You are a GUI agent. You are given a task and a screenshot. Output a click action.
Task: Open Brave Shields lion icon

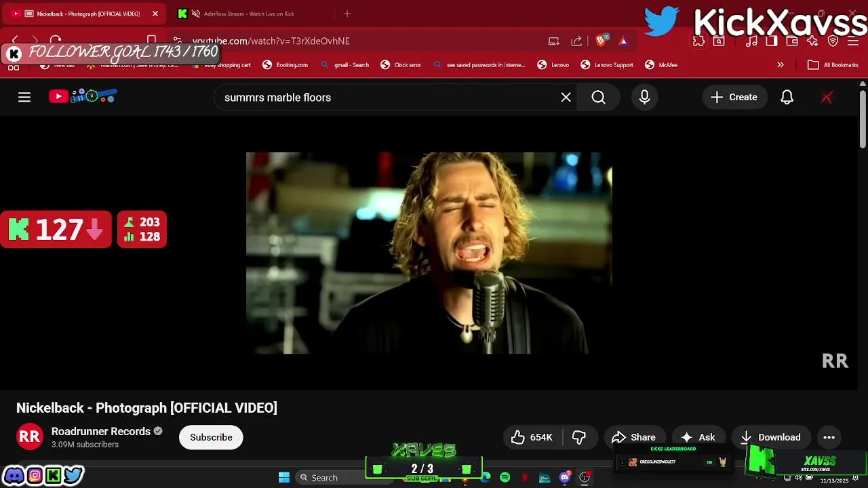[x=601, y=41]
